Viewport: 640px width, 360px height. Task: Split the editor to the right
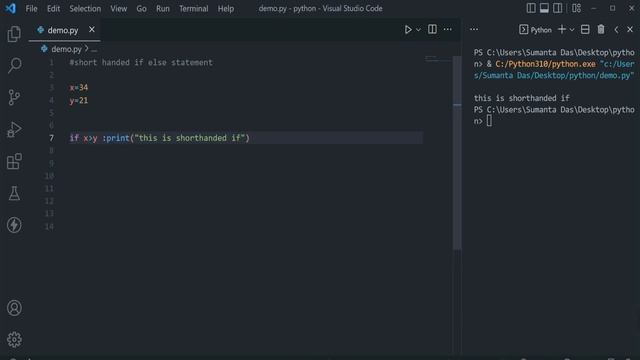432,29
